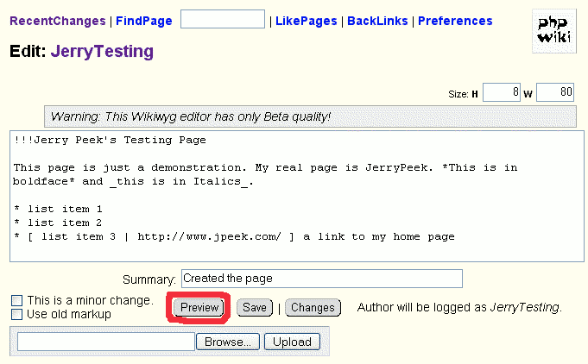Save the page edits
The image size is (588, 364).
tap(254, 308)
